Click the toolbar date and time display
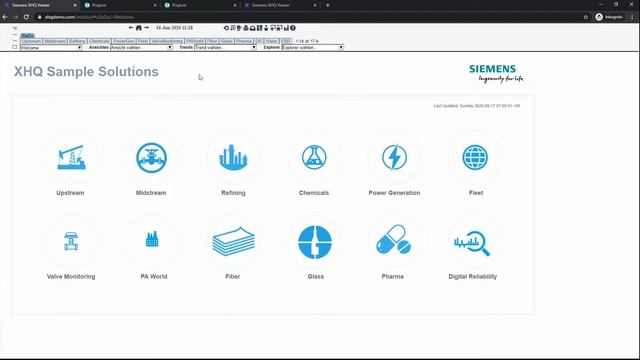640x360 pixels. (x=174, y=28)
